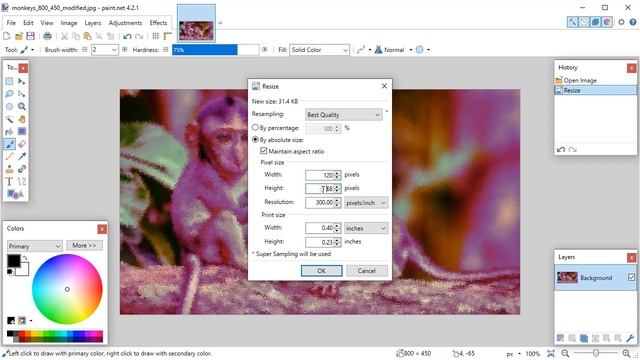This screenshot has height=360, width=640.
Task: Toggle Maintain aspect ratio checkbox
Action: point(264,151)
